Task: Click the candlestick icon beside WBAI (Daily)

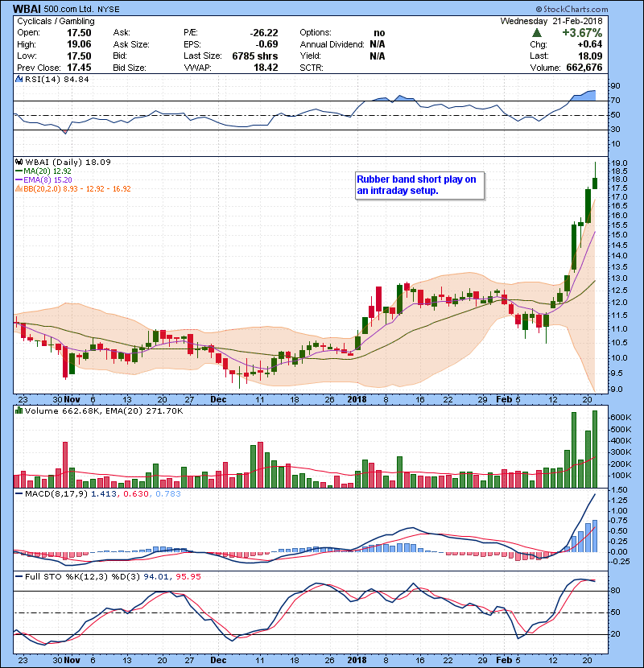Action: (x=19, y=162)
